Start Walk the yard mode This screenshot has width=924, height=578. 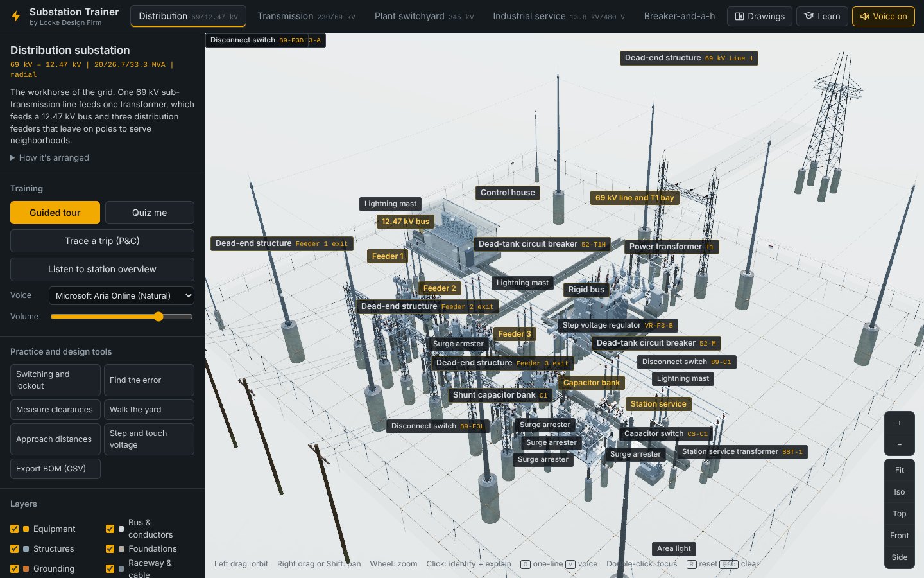[x=149, y=410]
